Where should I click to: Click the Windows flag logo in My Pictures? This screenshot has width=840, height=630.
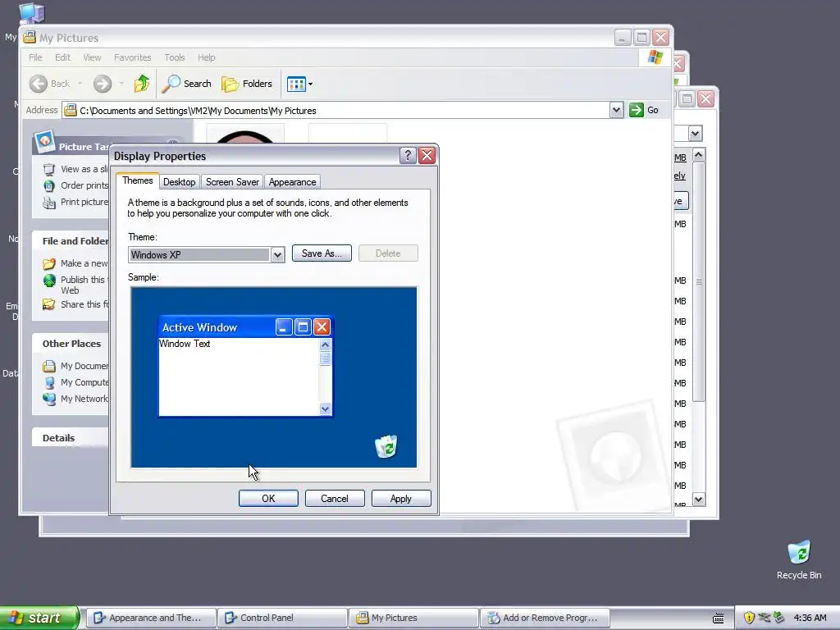(655, 57)
